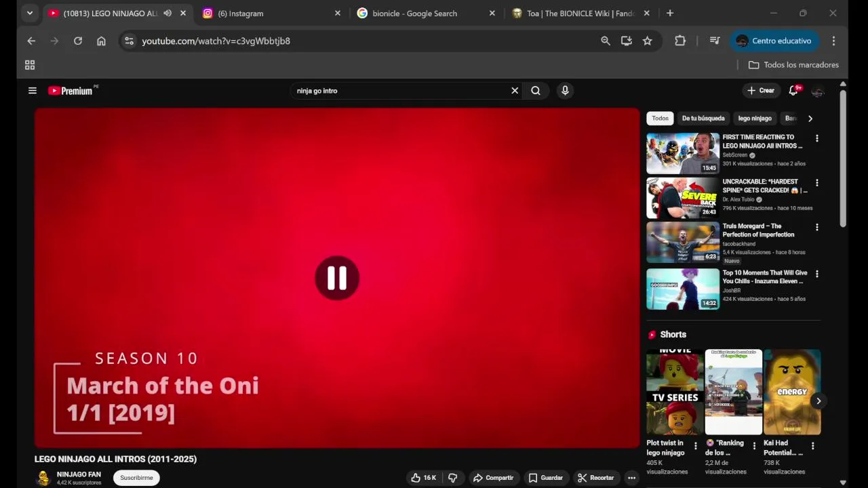This screenshot has width=868, height=488.
Task: Like the video with 16 K likes
Action: pyautogui.click(x=423, y=478)
